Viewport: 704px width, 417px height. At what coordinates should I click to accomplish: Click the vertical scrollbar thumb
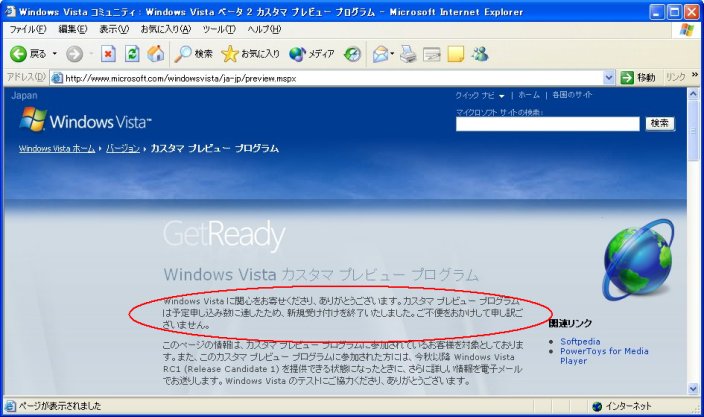click(693, 130)
